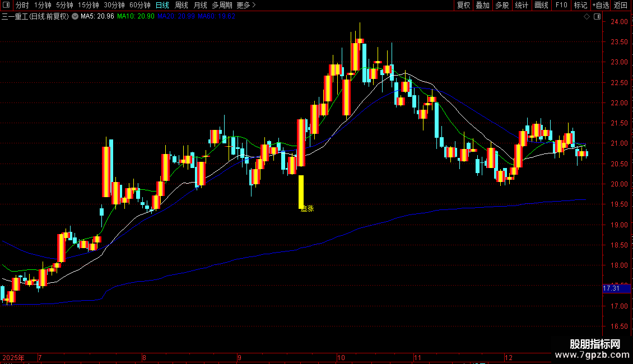
Task: Click month 9 on time axis
Action: [239, 357]
